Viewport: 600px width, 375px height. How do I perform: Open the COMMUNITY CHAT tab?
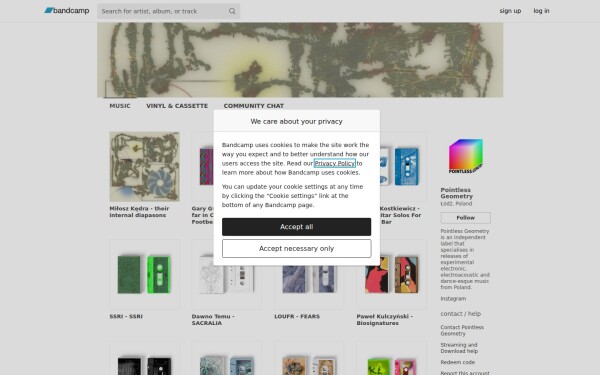pos(254,106)
